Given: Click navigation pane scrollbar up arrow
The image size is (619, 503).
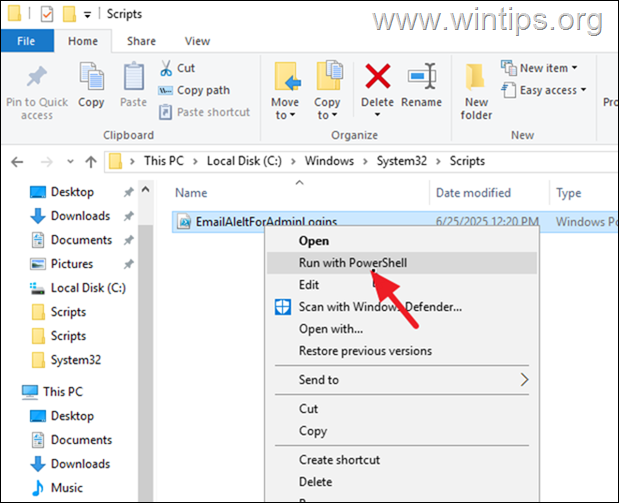Looking at the screenshot, I should click(145, 190).
